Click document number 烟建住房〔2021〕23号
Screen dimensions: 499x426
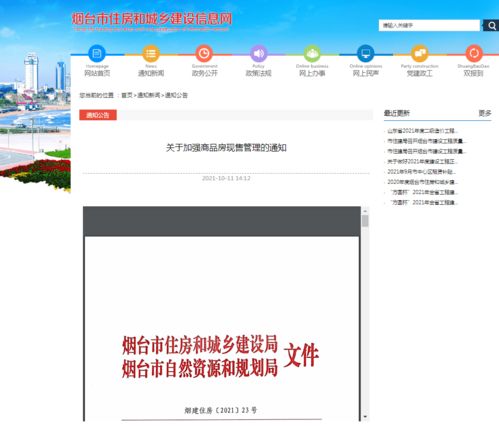pos(221,410)
